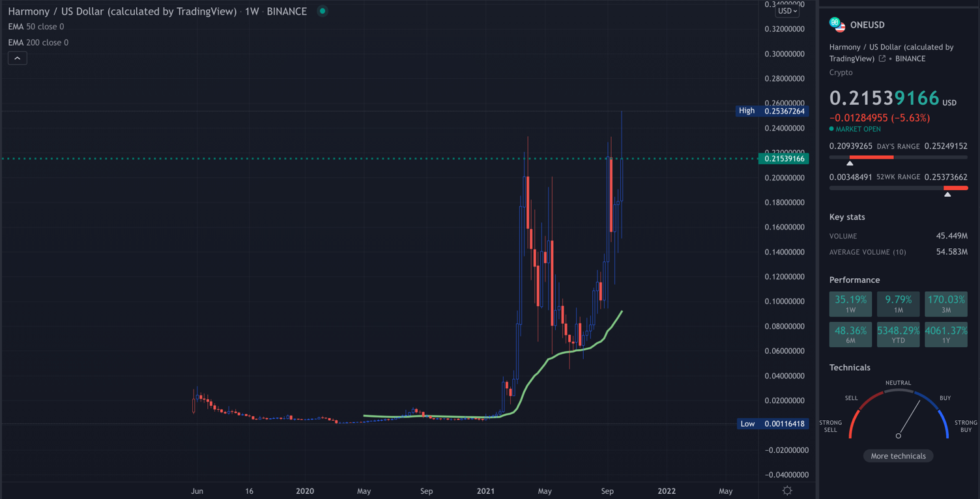Click the NEUTRAL label on technicals gauge
The width and height of the screenshot is (980, 499).
tap(898, 383)
